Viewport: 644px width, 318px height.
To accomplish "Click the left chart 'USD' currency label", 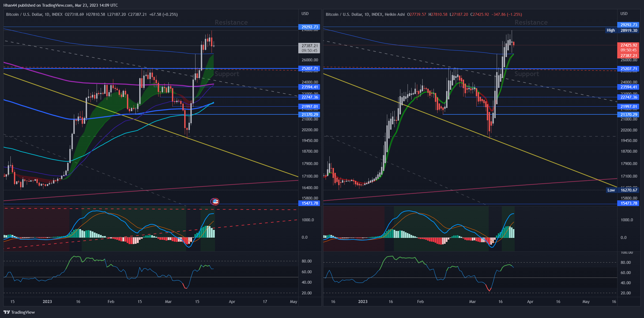I will click(x=305, y=14).
